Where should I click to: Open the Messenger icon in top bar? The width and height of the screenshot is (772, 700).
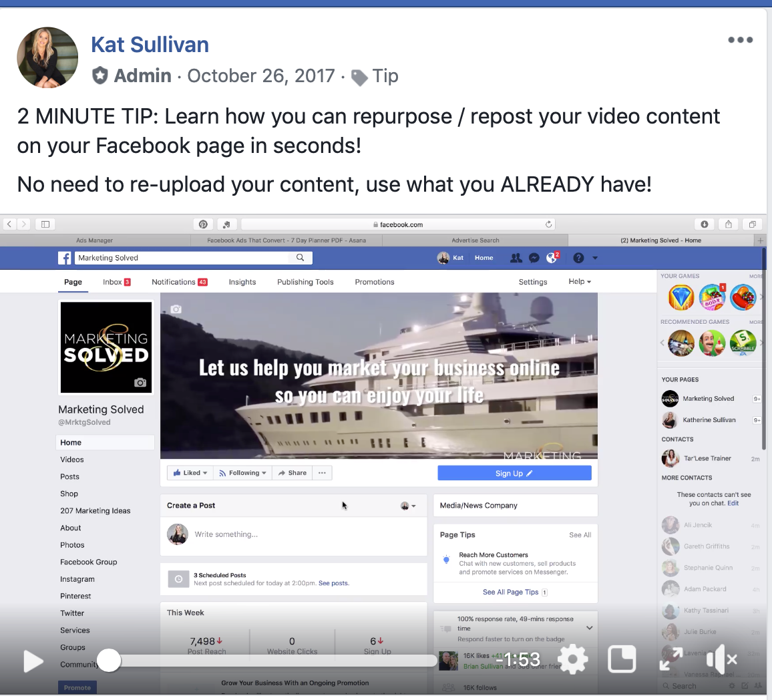point(534,257)
